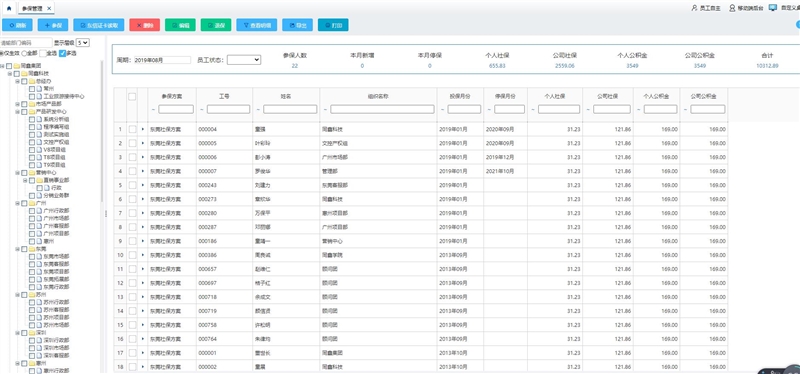800x374 pixels.
Task: Open the 员工状态 employee status dropdown
Action: (x=244, y=60)
